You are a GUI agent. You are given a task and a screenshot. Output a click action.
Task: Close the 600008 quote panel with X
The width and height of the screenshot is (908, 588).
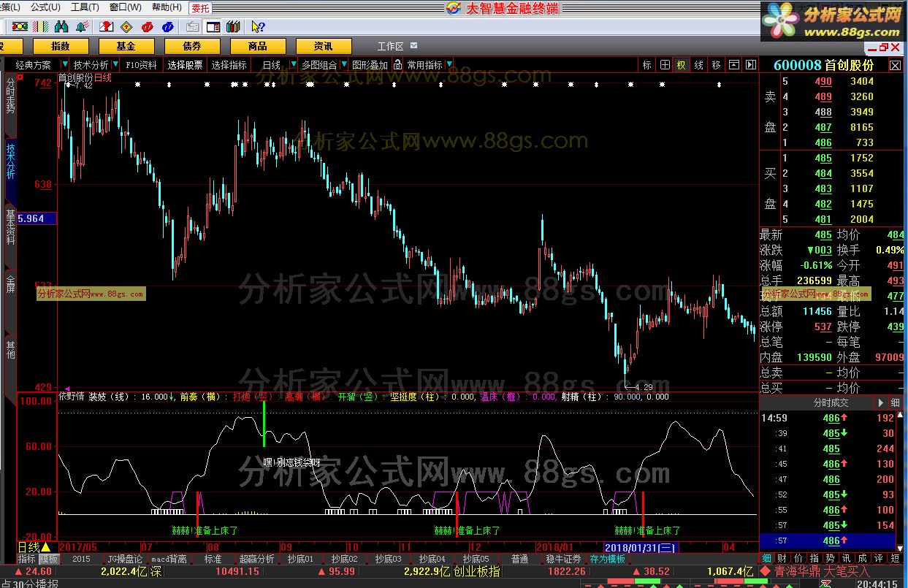point(895,66)
